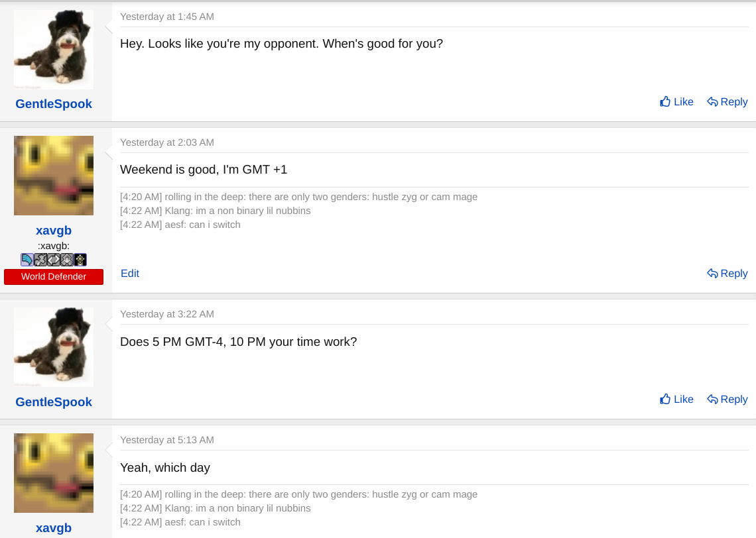Image resolution: width=756 pixels, height=538 pixels.
Task: Open the 'Yesterday at 3:22 AM' timestamp permalink
Action: pos(167,314)
